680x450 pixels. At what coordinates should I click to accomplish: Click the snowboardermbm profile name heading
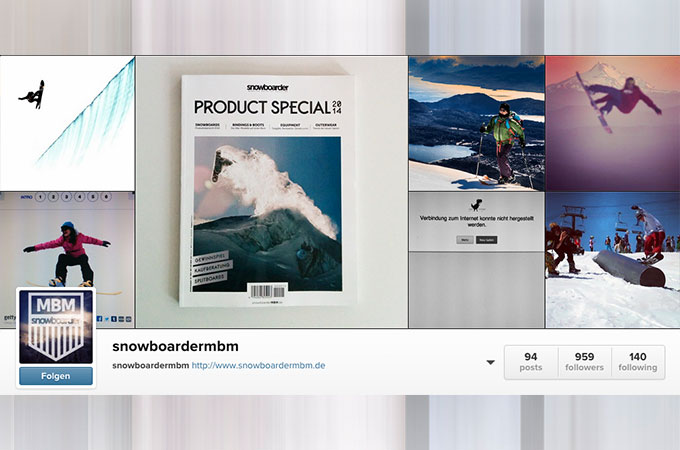pyautogui.click(x=176, y=346)
